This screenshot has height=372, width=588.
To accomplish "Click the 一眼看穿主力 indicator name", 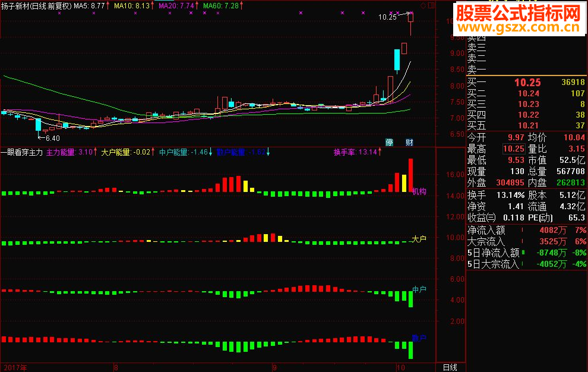I will pos(22,152).
